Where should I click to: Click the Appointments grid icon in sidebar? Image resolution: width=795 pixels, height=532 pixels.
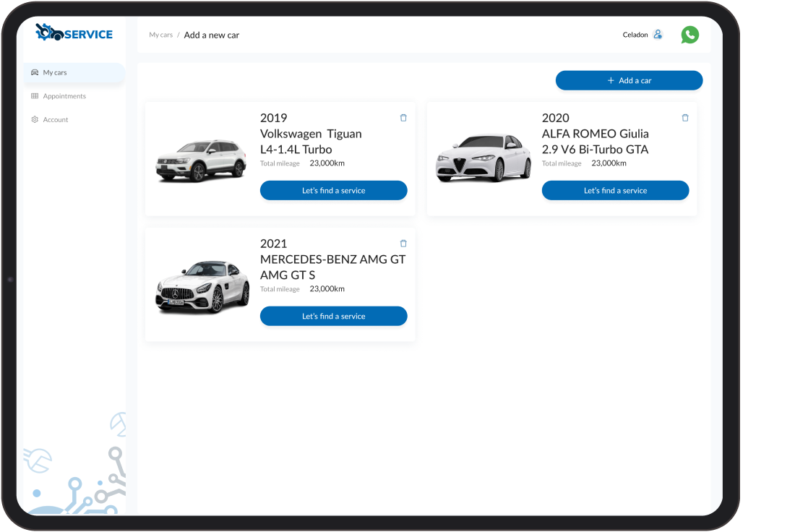click(34, 95)
